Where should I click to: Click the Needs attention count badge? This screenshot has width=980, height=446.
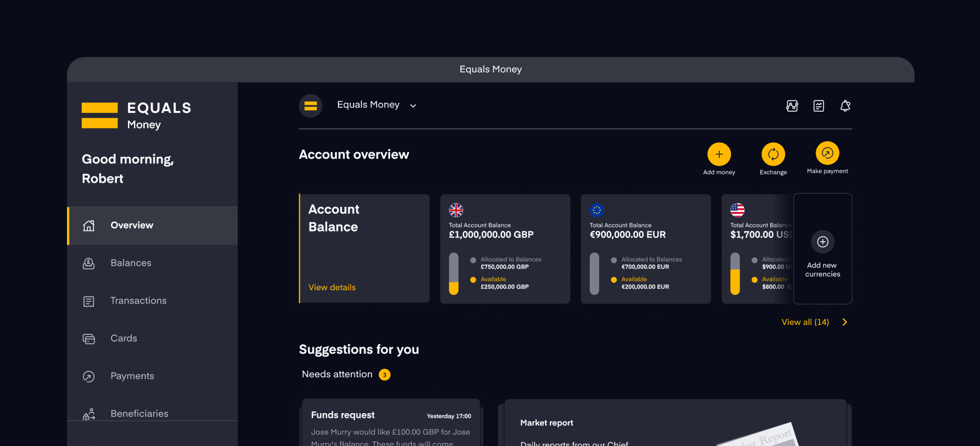385,375
